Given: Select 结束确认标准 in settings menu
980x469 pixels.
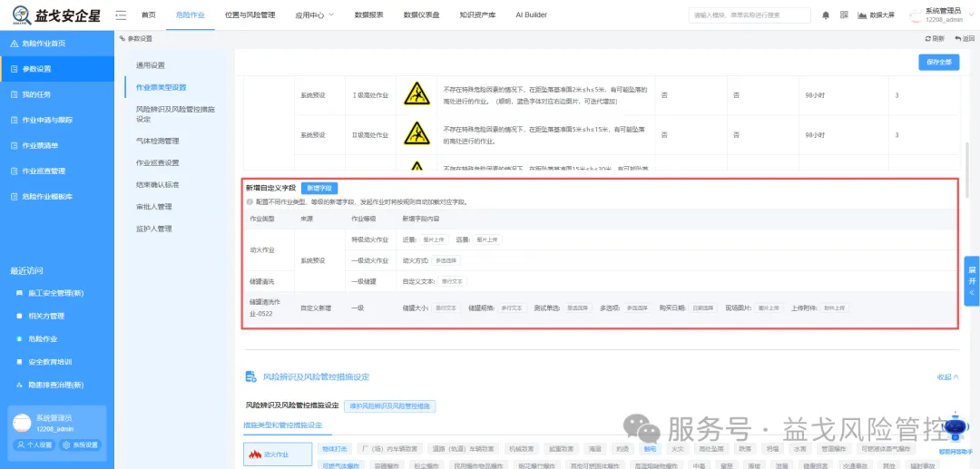Looking at the screenshot, I should 158,185.
